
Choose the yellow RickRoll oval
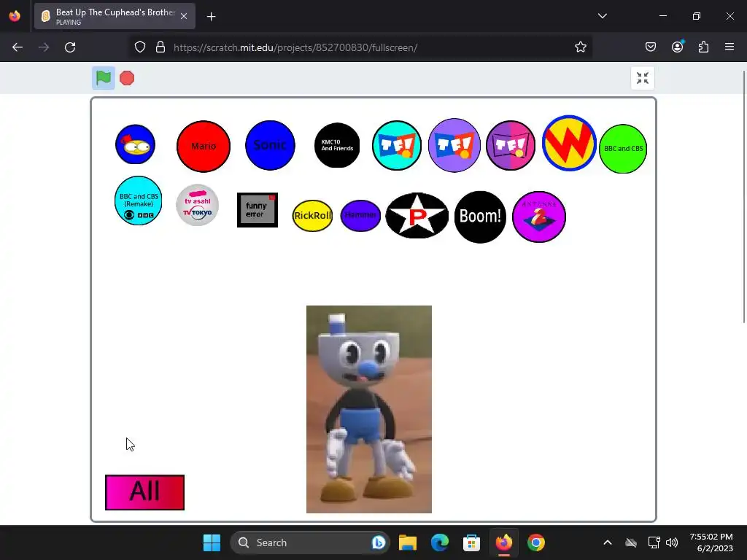[312, 216]
